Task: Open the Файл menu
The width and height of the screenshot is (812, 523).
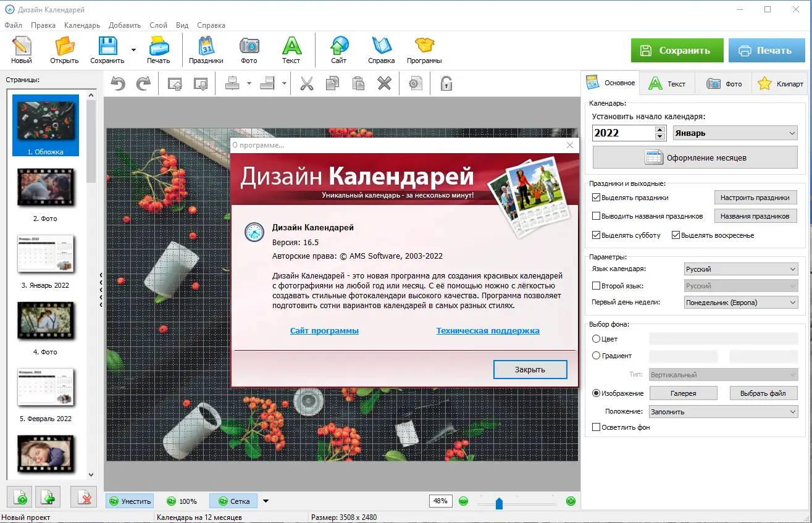Action: click(13, 25)
